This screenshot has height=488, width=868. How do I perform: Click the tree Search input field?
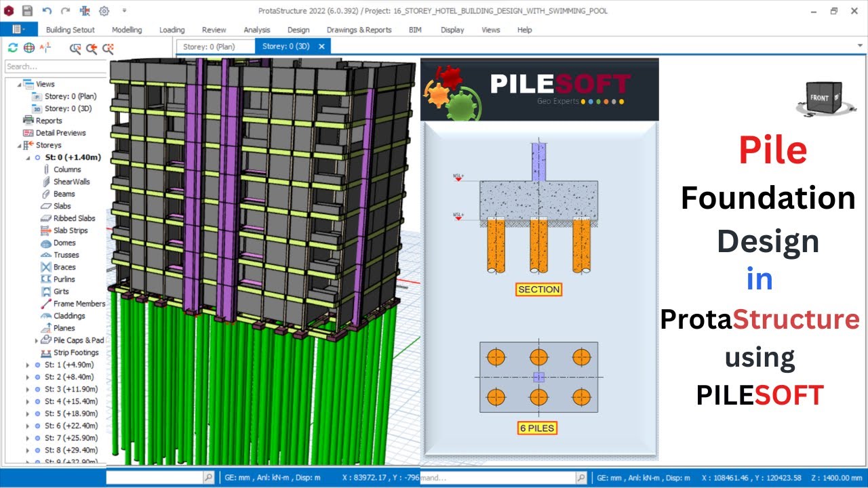[x=56, y=66]
